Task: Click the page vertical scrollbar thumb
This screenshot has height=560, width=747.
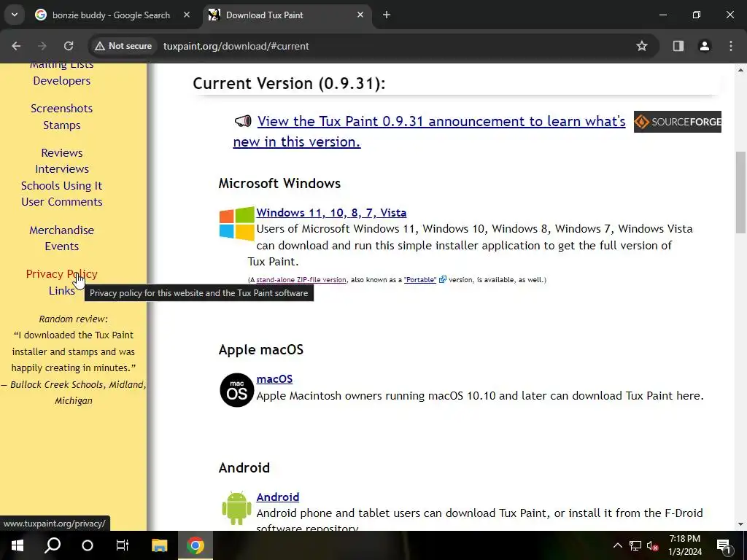Action: tap(740, 192)
